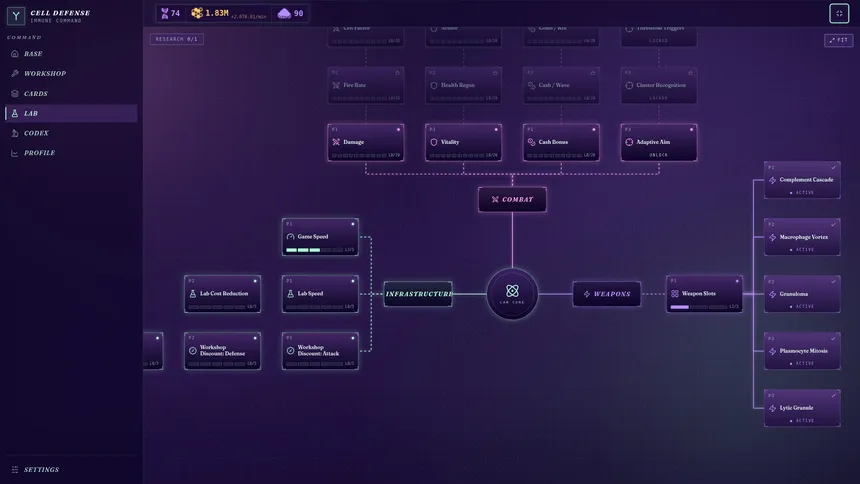
Task: Click the Adaptive Aim crosshair icon
Action: click(629, 142)
